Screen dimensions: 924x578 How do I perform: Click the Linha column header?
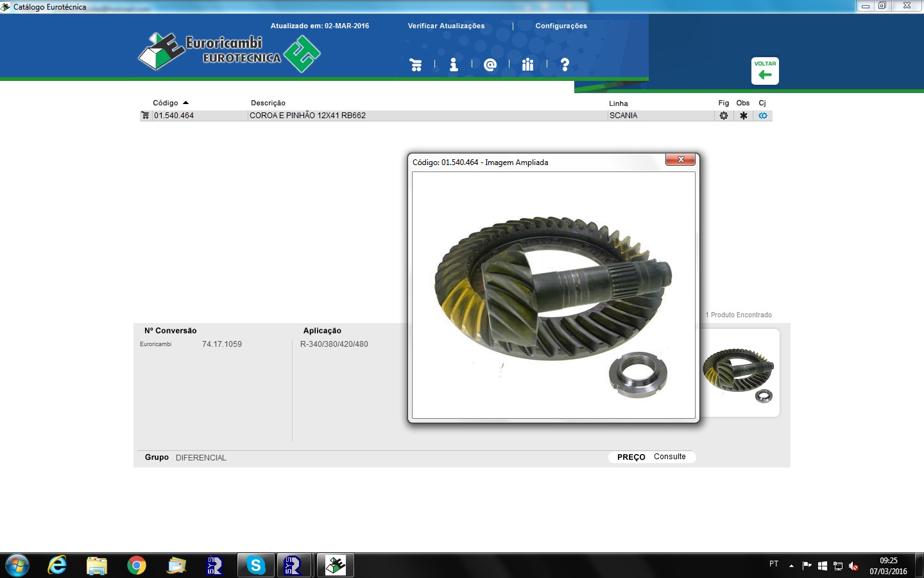click(x=618, y=103)
